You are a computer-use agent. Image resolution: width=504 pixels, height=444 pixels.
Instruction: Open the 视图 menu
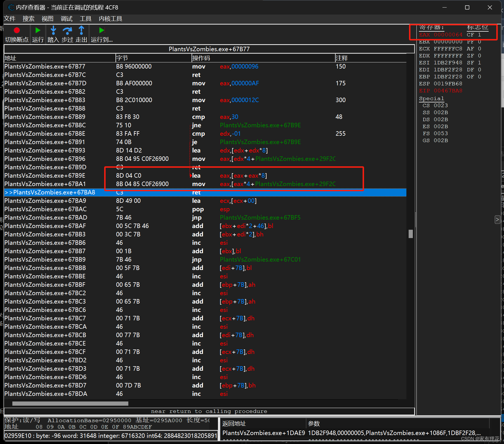click(x=48, y=19)
